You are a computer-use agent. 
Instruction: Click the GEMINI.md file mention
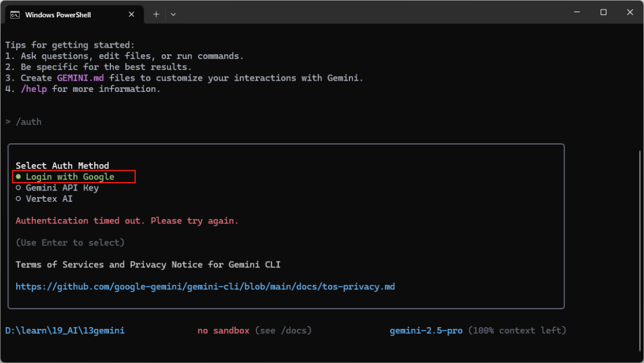[80, 78]
